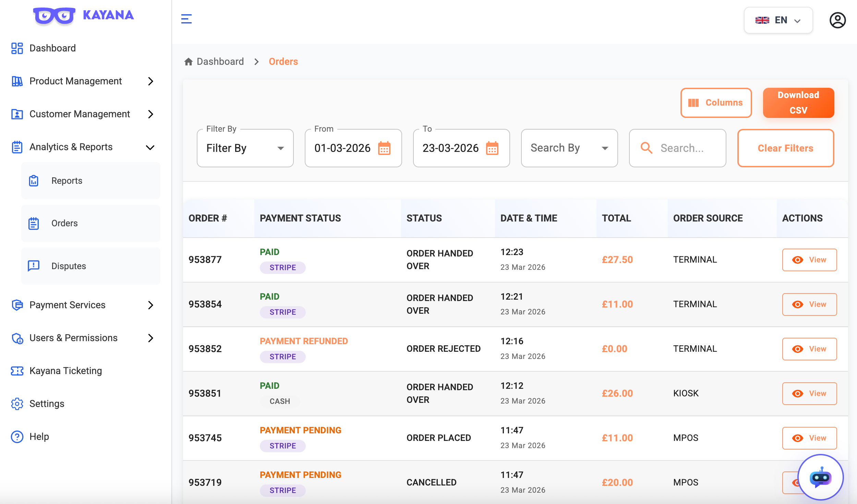Image resolution: width=857 pixels, height=504 pixels.
Task: Open the user profile icon
Action: pyautogui.click(x=837, y=20)
